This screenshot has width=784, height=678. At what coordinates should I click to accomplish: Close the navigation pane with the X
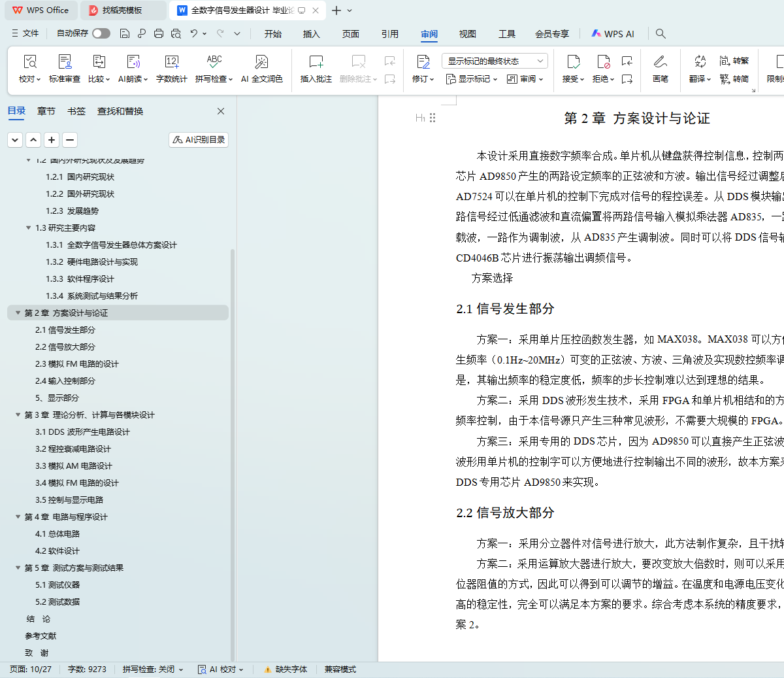[x=221, y=111]
